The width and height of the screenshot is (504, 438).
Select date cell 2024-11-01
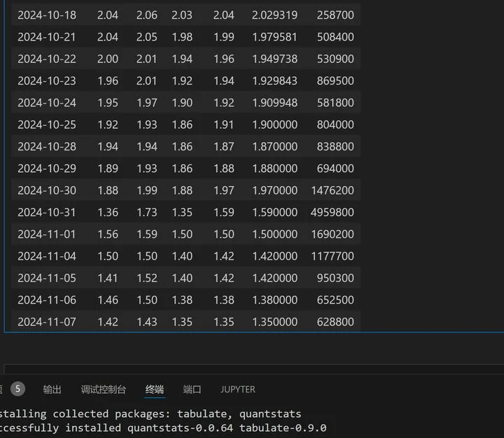click(47, 234)
